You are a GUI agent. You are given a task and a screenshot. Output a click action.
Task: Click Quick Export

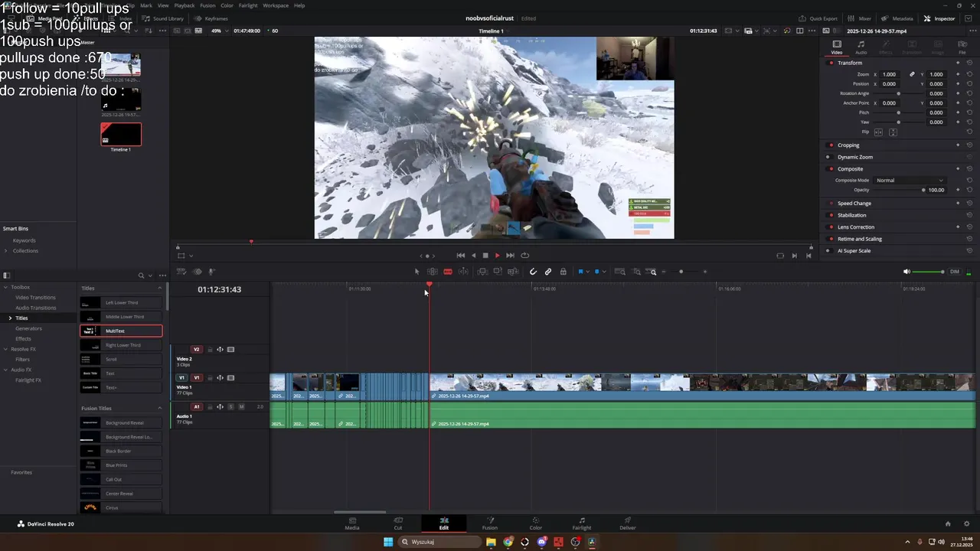[x=818, y=18]
